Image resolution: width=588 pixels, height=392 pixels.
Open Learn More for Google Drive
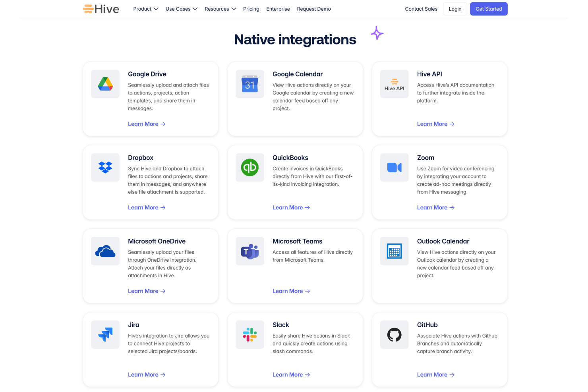(147, 124)
